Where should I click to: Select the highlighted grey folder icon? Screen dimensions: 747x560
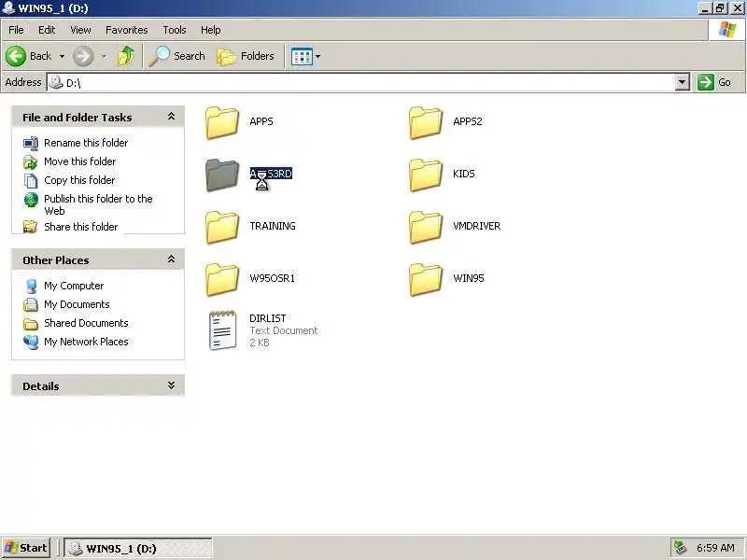tap(222, 175)
